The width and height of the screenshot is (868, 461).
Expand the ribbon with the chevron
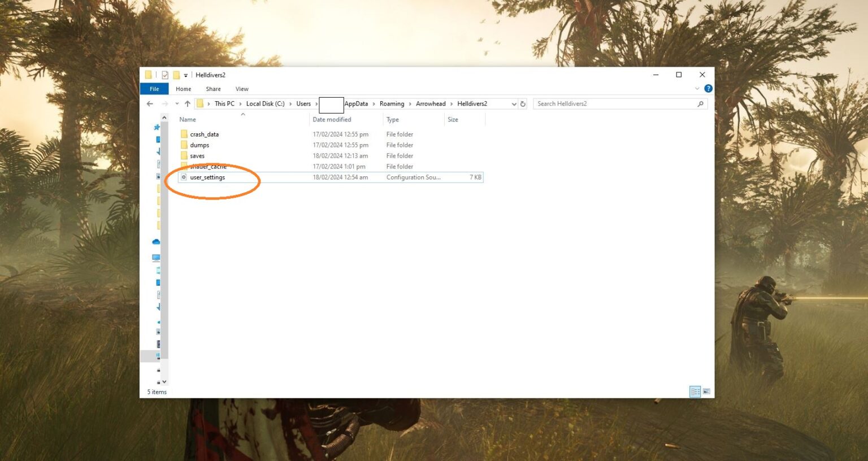[x=697, y=89]
